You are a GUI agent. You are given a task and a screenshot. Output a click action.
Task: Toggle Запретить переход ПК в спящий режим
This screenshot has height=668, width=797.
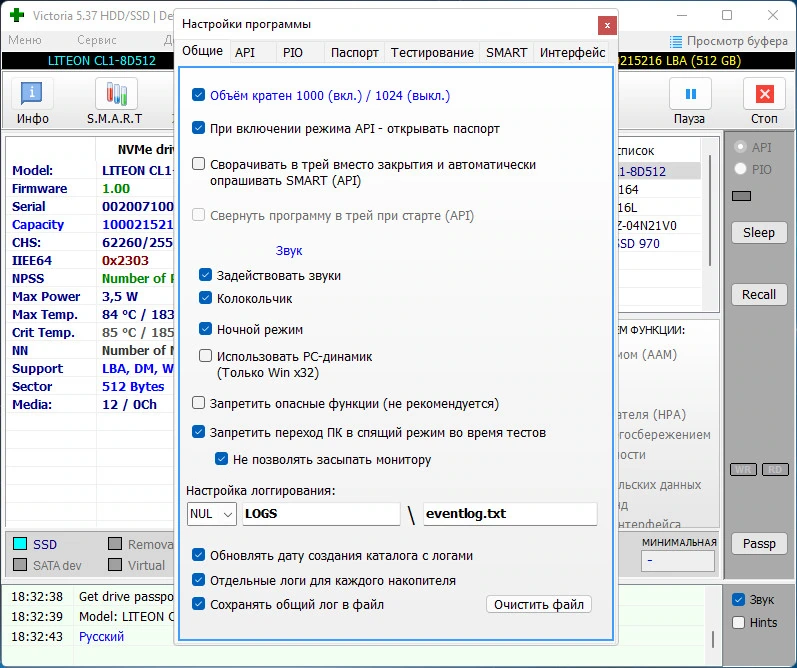(x=198, y=432)
